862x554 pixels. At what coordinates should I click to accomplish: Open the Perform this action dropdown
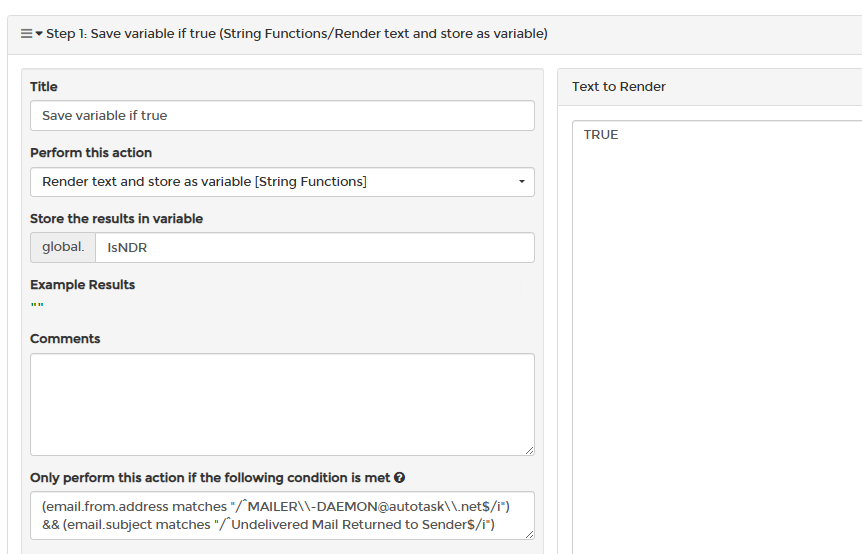tap(282, 182)
